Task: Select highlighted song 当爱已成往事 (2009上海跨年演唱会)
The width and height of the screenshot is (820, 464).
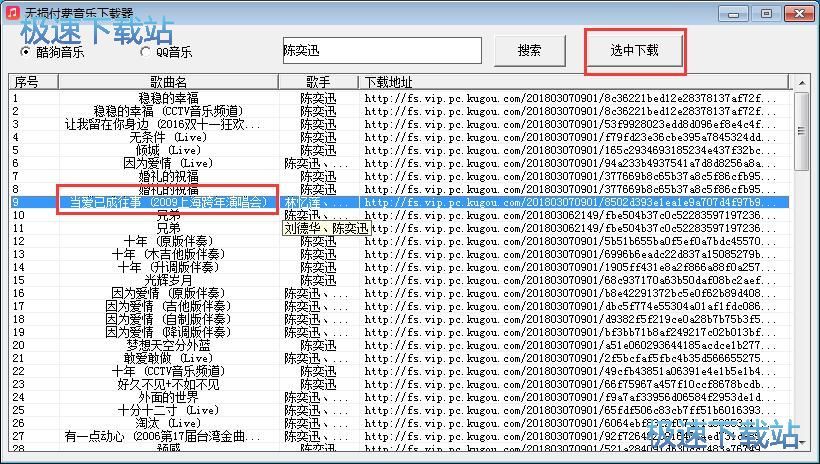Action: point(168,202)
